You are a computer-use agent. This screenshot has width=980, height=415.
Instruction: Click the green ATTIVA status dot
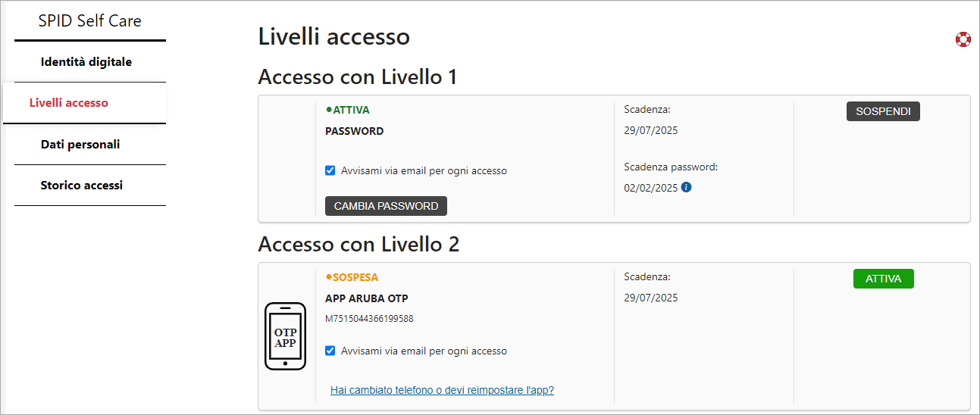tap(329, 110)
